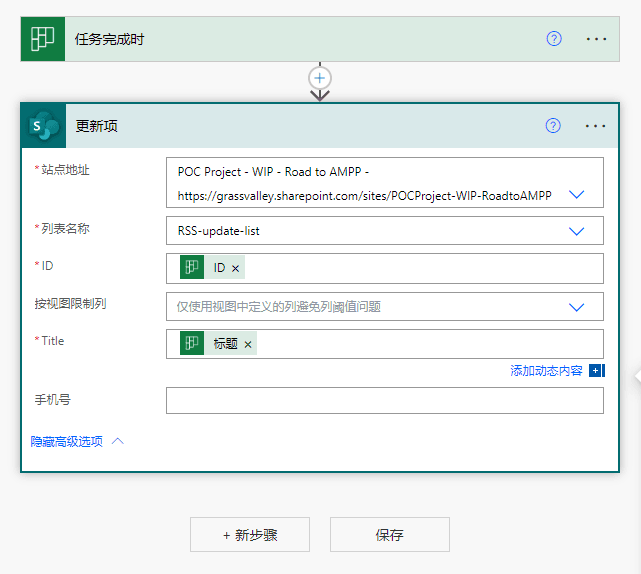The image size is (641, 574).
Task: Open help for the 更新项 action
Action: coord(553,126)
